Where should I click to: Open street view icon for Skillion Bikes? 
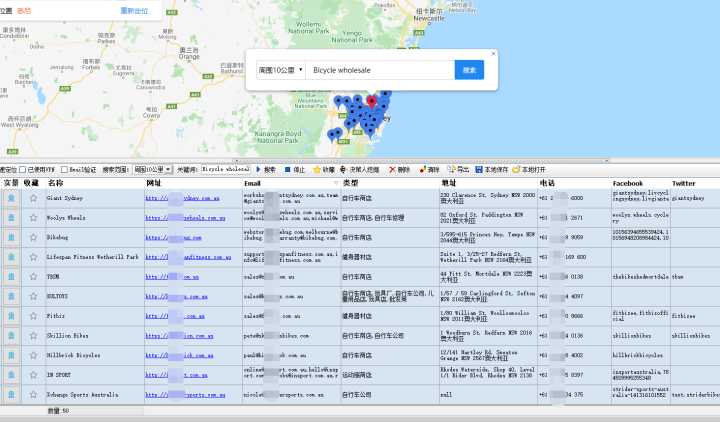(x=11, y=336)
